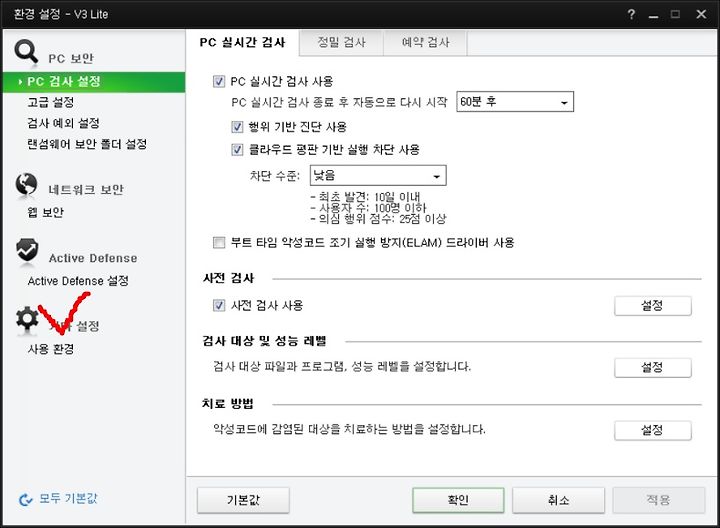Open 웹 보안 in the sidebar
The height and width of the screenshot is (528, 720).
(x=45, y=212)
